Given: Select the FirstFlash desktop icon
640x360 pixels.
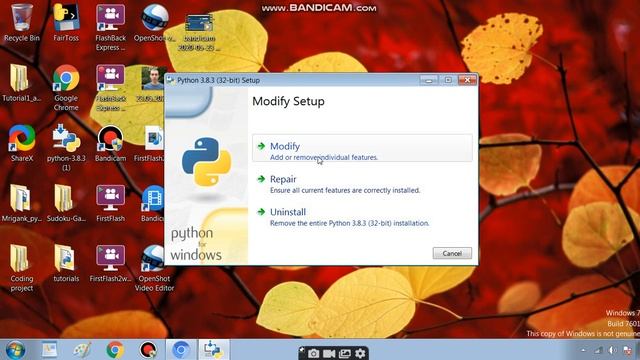Looking at the screenshot, I should pyautogui.click(x=111, y=203).
